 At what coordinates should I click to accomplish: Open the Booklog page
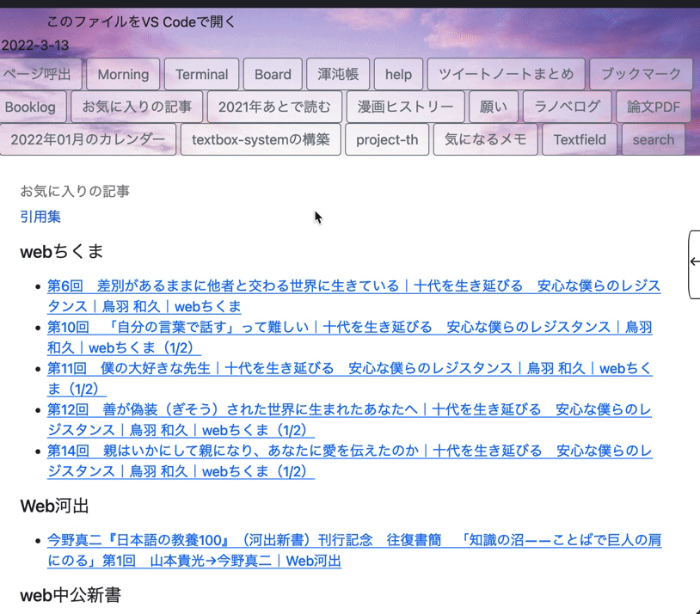pos(33,107)
